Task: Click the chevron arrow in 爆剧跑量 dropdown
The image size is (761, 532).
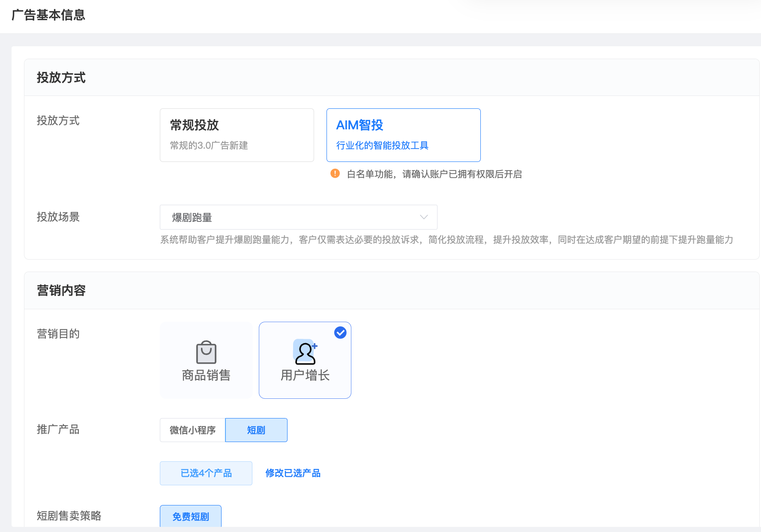Action: [x=424, y=217]
